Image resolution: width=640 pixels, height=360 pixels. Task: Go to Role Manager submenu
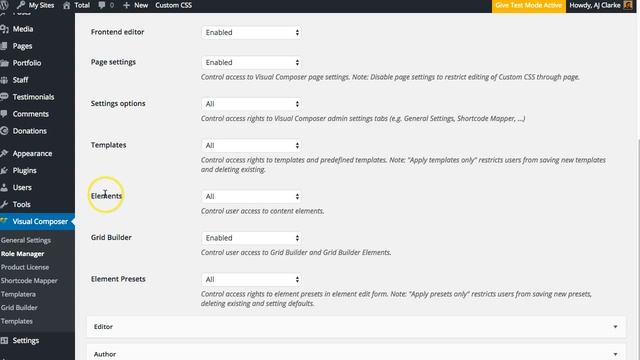pos(22,254)
